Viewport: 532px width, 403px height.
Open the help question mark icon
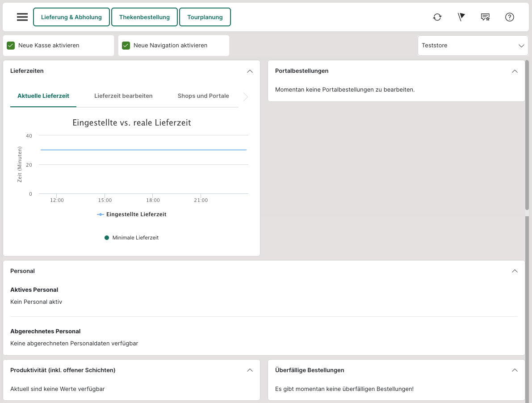(x=510, y=17)
